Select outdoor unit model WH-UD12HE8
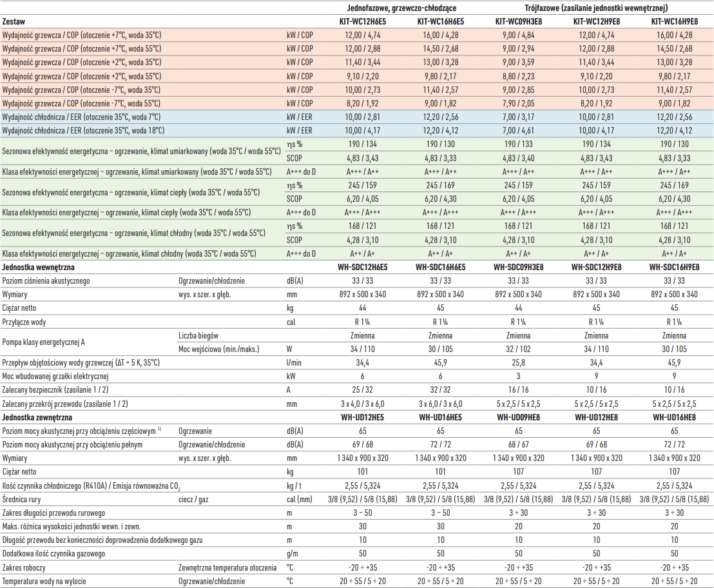Image resolution: width=714 pixels, height=588 pixels. pyautogui.click(x=597, y=418)
